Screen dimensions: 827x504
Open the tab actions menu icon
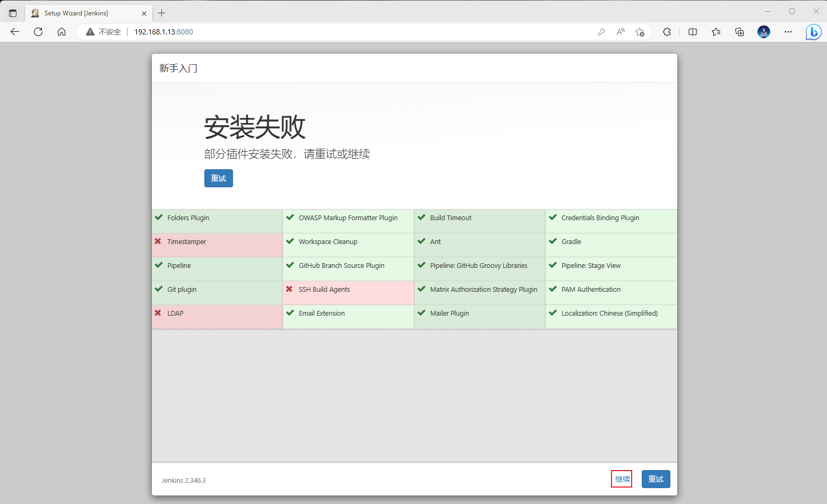[x=13, y=13]
